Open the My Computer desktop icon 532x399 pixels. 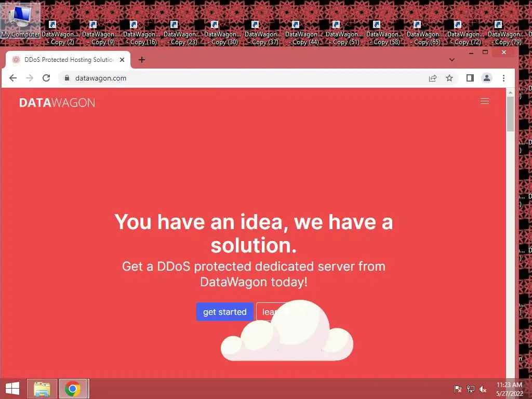click(x=20, y=21)
